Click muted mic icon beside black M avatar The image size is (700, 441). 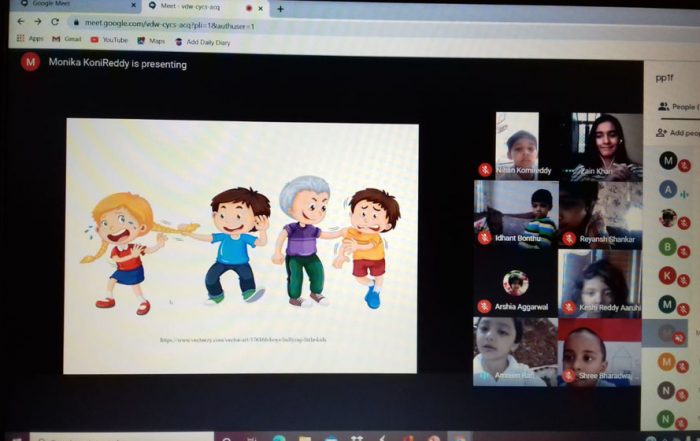tap(684, 166)
